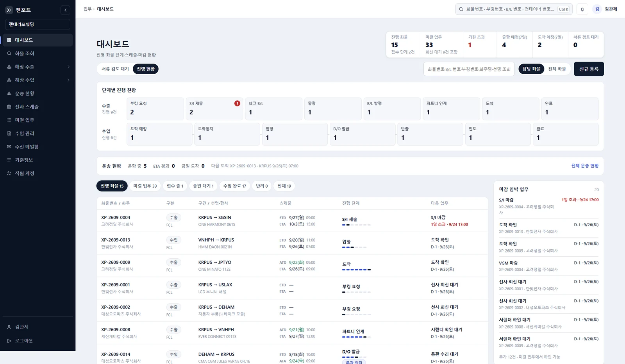Go to 직원 계정 page
Image resolution: width=625 pixels, height=364 pixels.
37,173
